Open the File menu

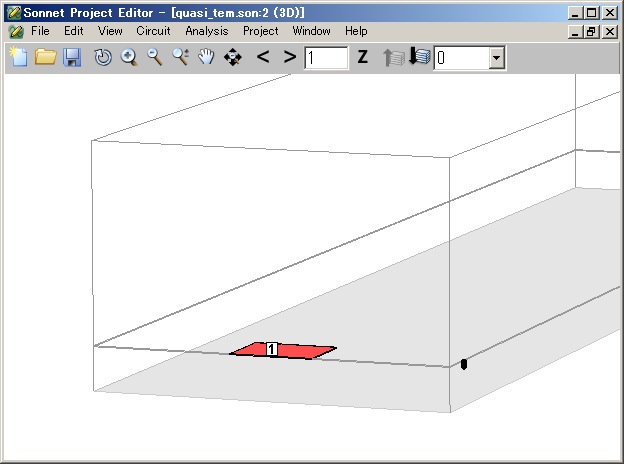[40, 31]
